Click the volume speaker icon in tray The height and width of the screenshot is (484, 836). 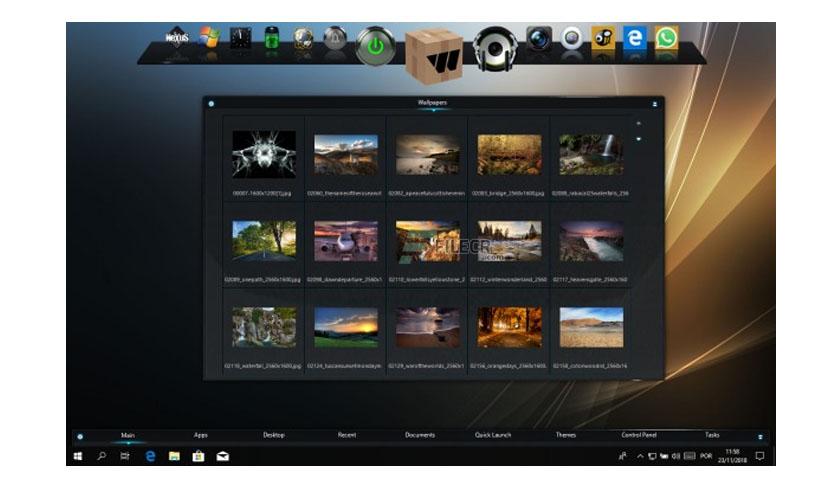676,456
